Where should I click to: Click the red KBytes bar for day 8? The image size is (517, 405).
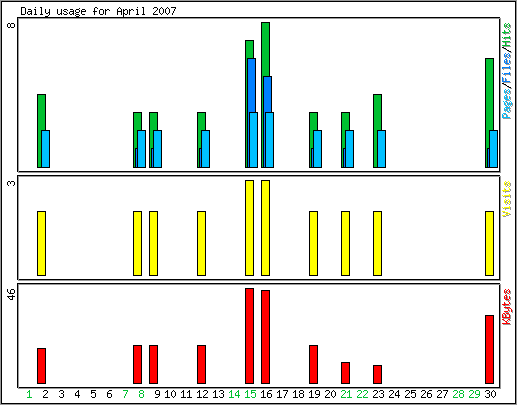[137, 364]
